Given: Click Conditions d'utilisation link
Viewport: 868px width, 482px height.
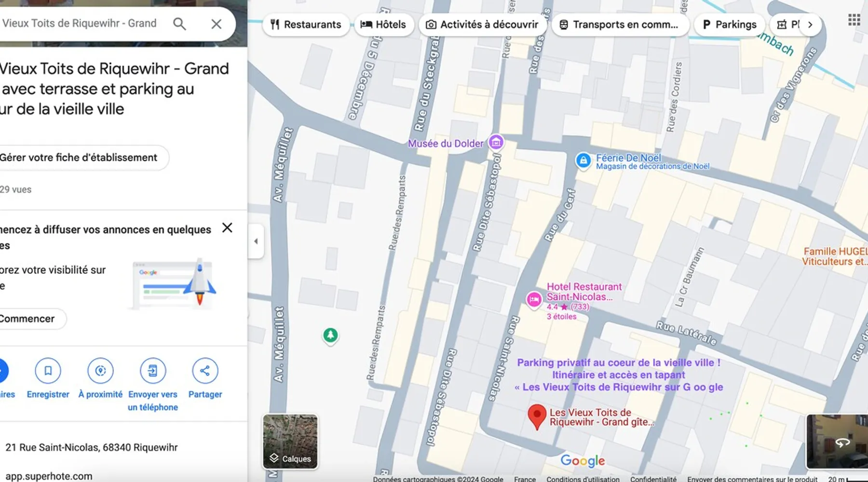Looking at the screenshot, I should [x=583, y=479].
